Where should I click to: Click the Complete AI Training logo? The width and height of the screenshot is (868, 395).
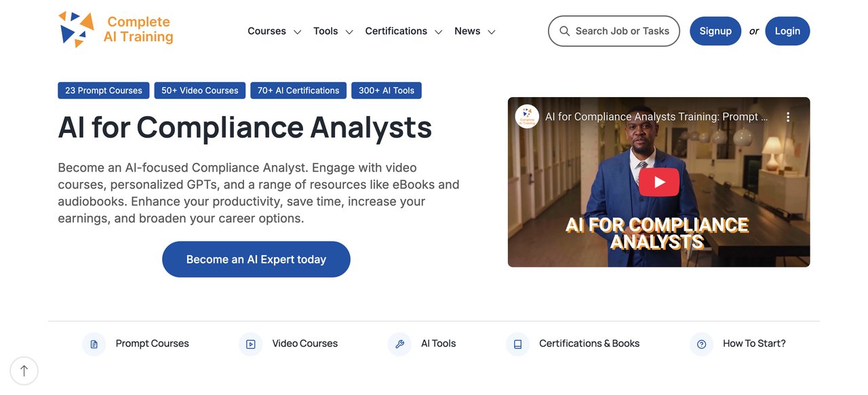[x=116, y=30]
